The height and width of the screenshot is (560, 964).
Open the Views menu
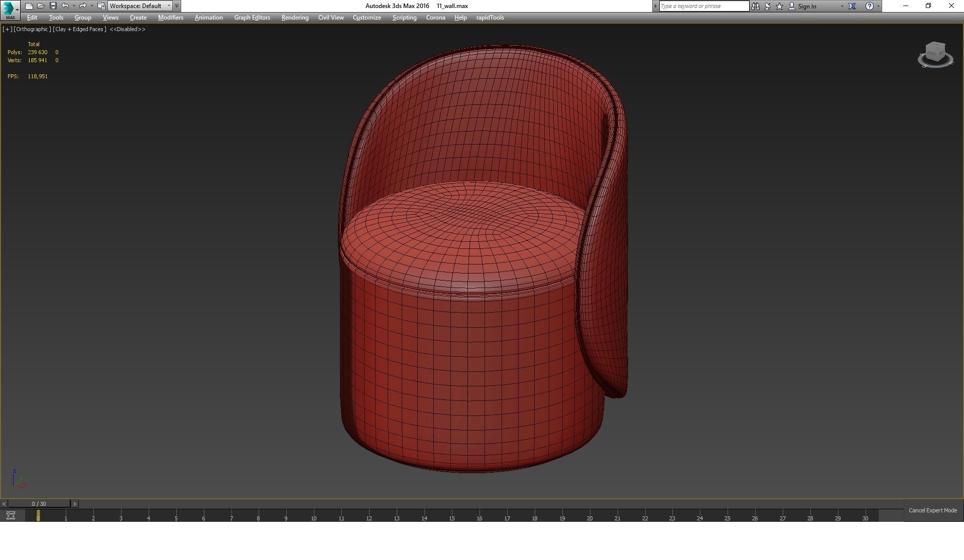click(x=110, y=18)
